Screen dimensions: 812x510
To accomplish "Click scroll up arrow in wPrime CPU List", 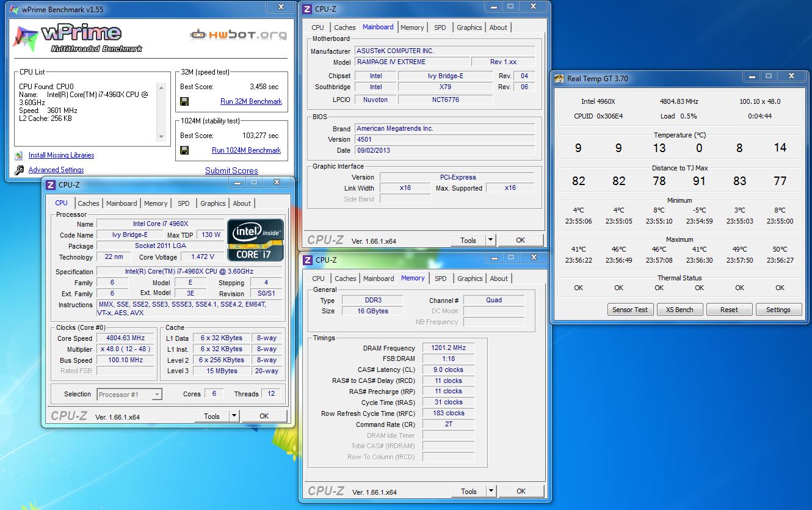I will coord(162,87).
